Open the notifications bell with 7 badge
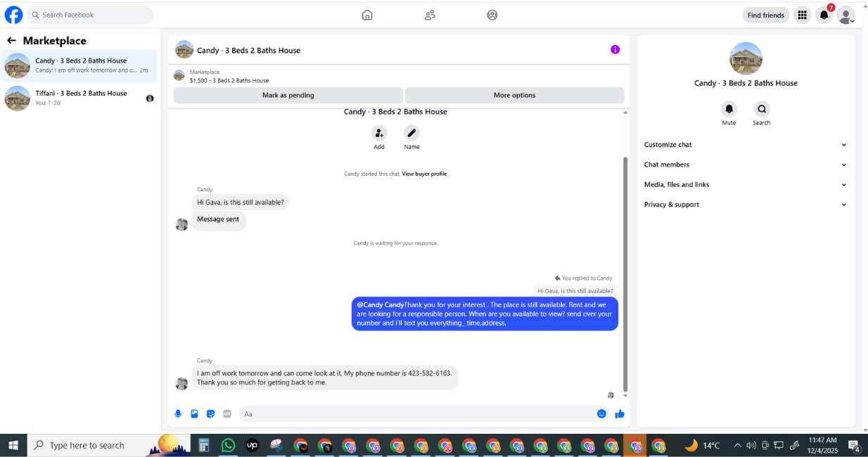 point(824,15)
